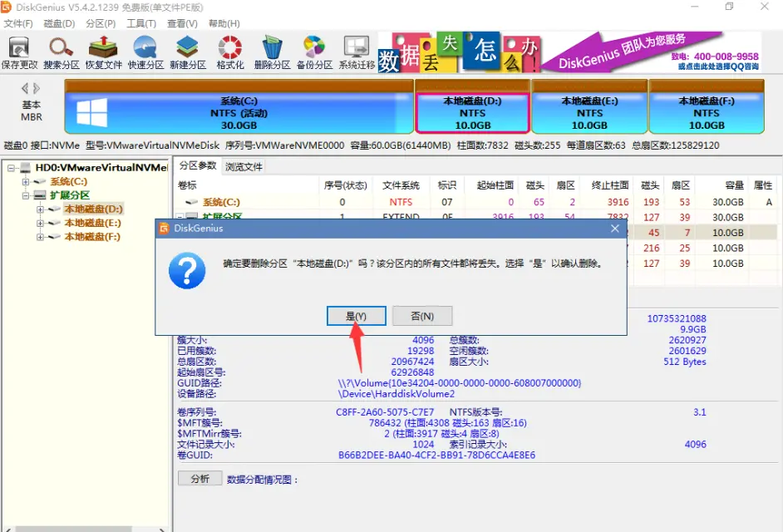This screenshot has width=783, height=532.
Task: Open the 工具(T) menu
Action: click(x=141, y=23)
